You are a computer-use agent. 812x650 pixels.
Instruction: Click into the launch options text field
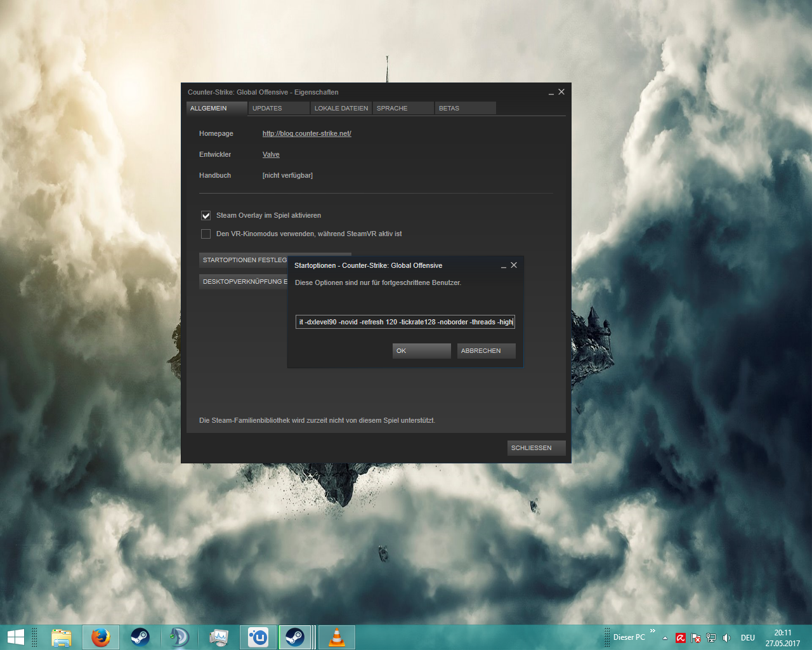point(405,322)
